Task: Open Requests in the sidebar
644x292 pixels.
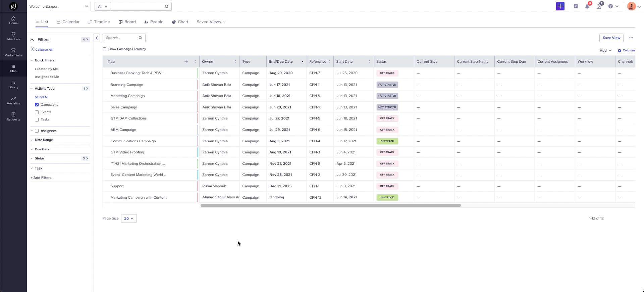Action: pyautogui.click(x=13, y=116)
